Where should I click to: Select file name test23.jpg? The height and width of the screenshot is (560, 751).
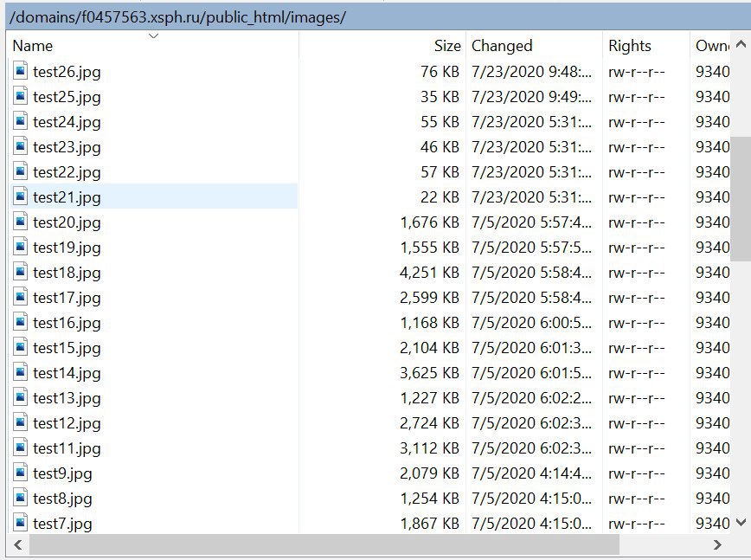pos(67,146)
